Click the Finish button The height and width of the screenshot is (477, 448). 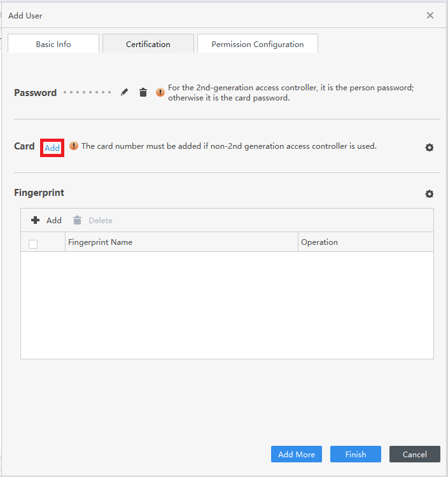pyautogui.click(x=356, y=454)
